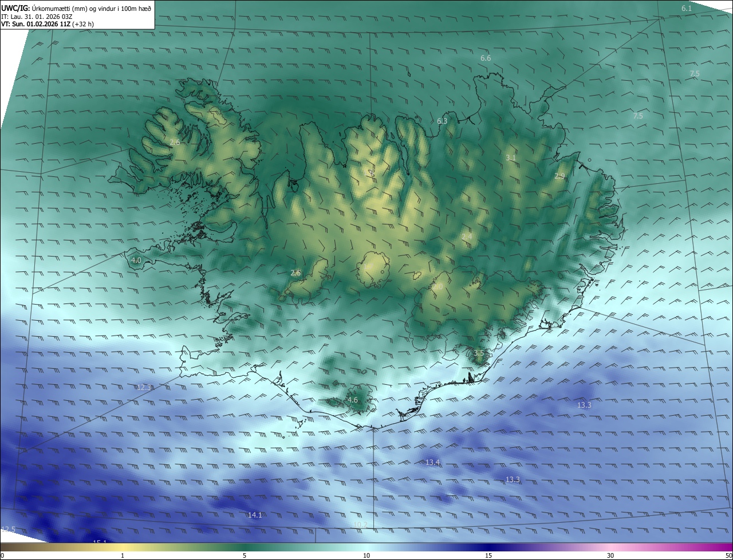Click the map value label 14.1

click(x=255, y=515)
